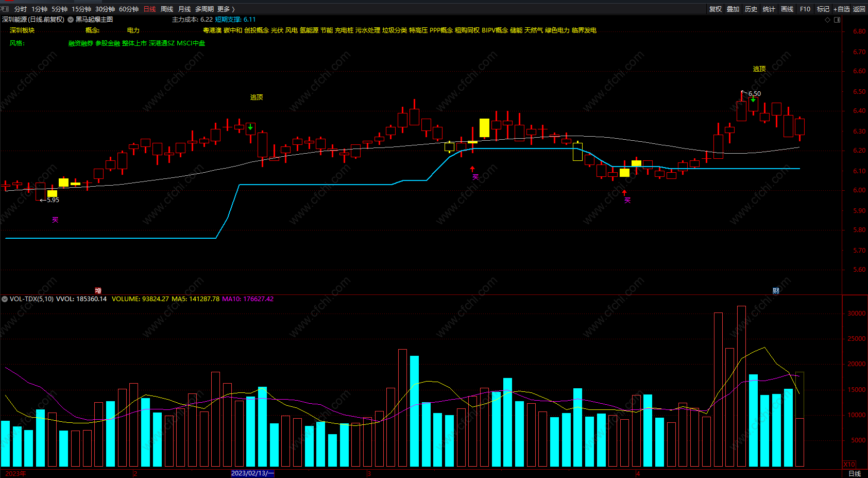Click the 6.50 high price label
This screenshot has height=478, width=868.
tap(755, 94)
